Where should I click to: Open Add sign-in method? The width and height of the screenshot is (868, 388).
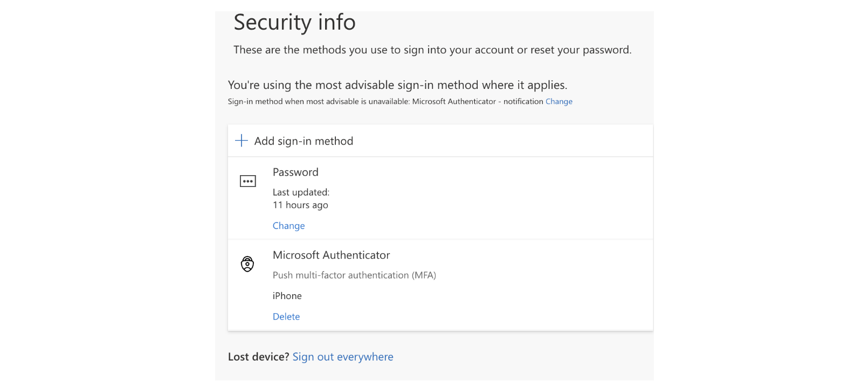pos(440,141)
